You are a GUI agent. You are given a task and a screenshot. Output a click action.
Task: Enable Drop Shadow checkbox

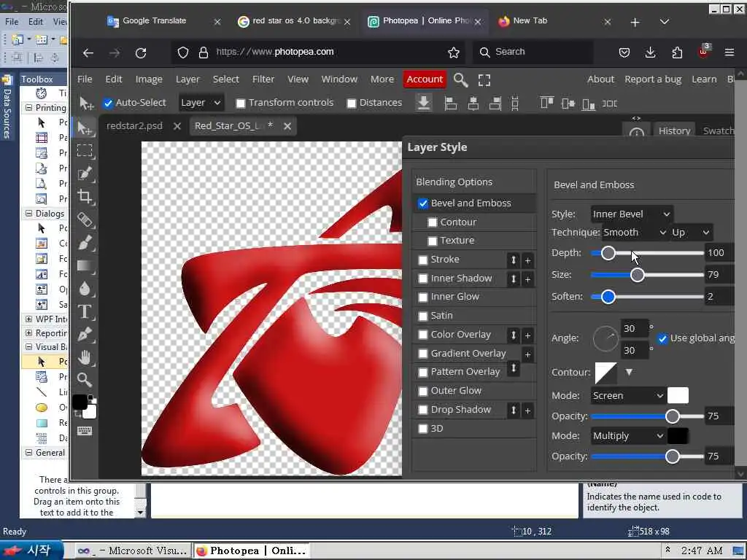click(423, 410)
